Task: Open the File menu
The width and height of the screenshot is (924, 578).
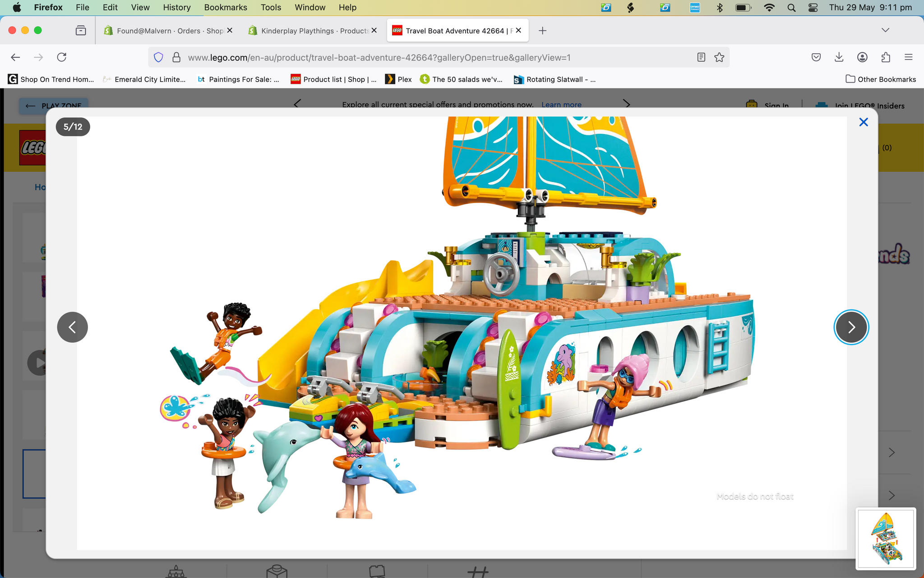Action: [83, 7]
